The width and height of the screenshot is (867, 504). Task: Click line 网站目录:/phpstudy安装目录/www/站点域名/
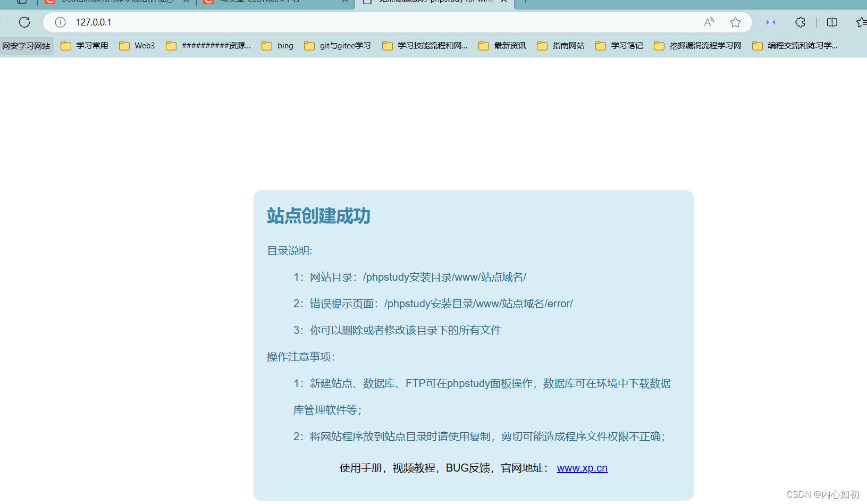pyautogui.click(x=410, y=277)
